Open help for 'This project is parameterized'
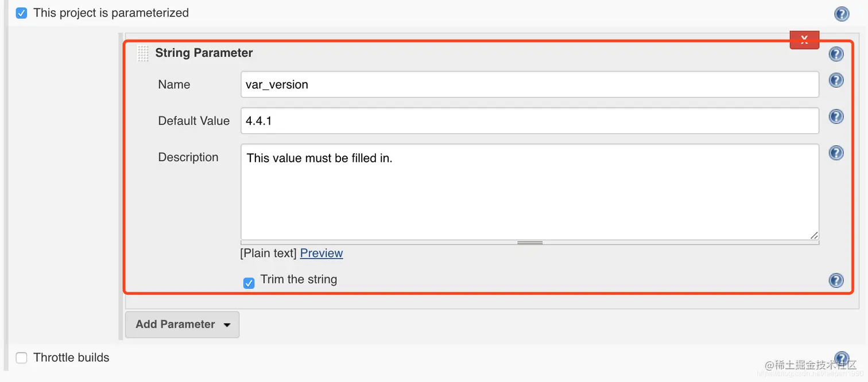The height and width of the screenshot is (382, 868). (842, 14)
